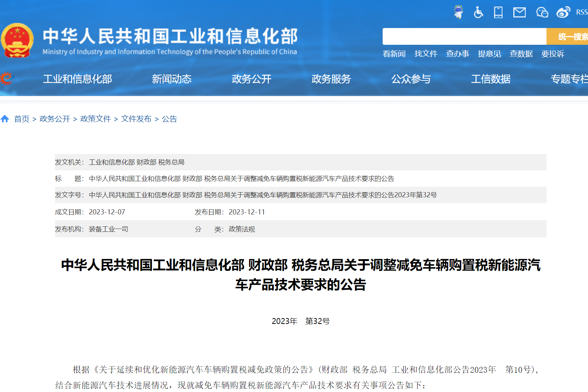Open the 政务服务 navigation menu
Screen dimensions: 588x392
[331, 79]
